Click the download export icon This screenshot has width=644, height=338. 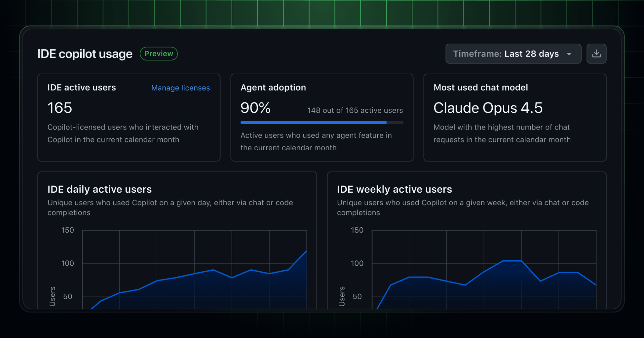[596, 53]
